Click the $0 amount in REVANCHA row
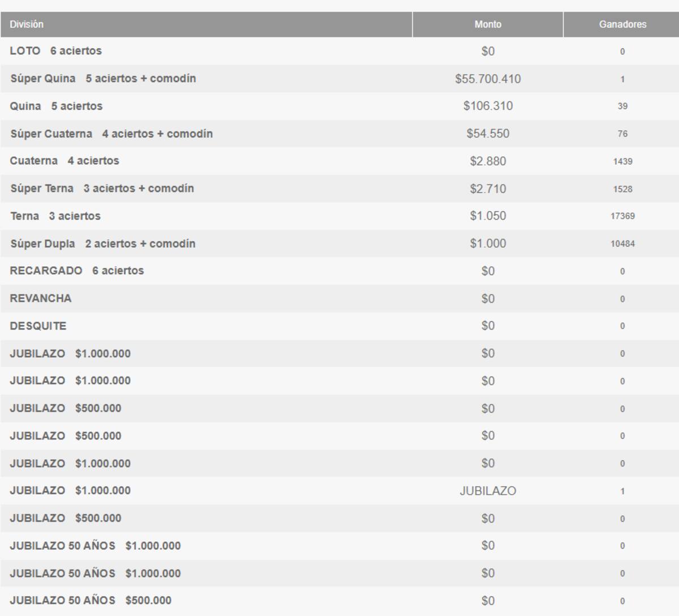The width and height of the screenshot is (679, 616). [x=488, y=298]
